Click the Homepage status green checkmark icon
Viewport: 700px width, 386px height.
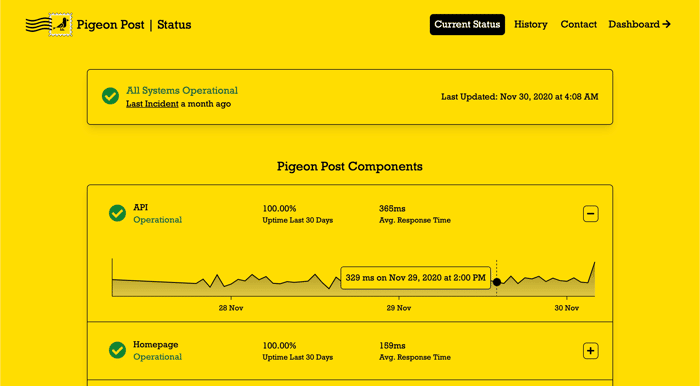(117, 350)
